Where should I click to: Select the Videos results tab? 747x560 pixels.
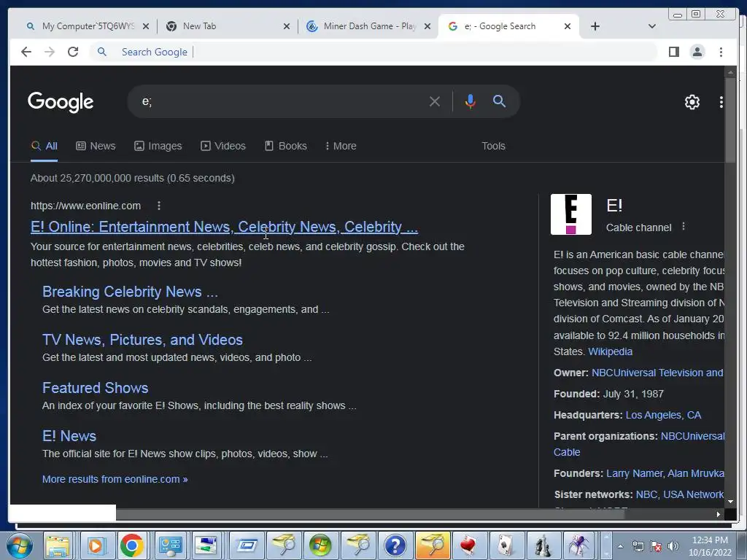click(x=223, y=146)
